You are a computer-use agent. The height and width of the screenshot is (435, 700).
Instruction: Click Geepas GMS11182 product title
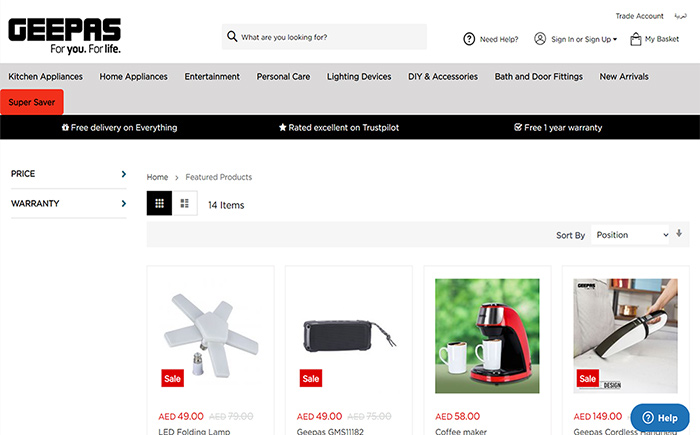click(330, 431)
